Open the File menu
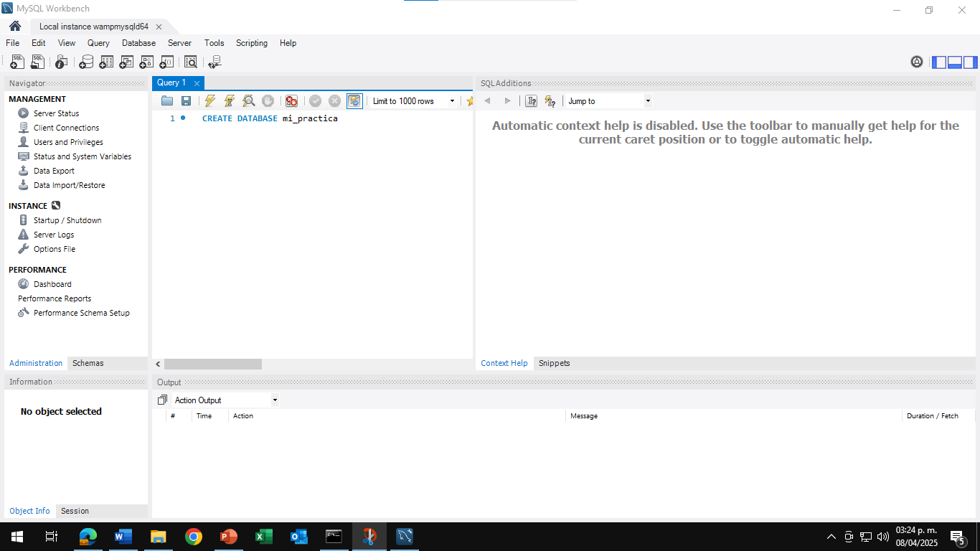Screen dimensions: 980x551 pos(13,43)
